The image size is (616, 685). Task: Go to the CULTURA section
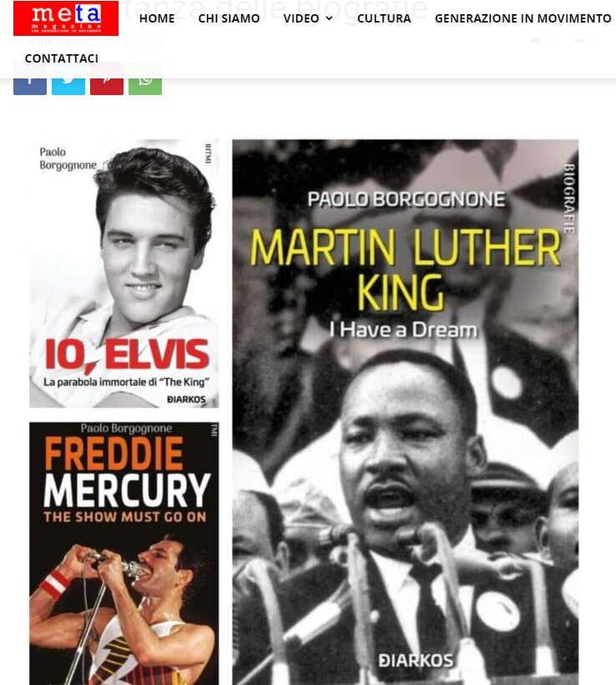(x=384, y=18)
